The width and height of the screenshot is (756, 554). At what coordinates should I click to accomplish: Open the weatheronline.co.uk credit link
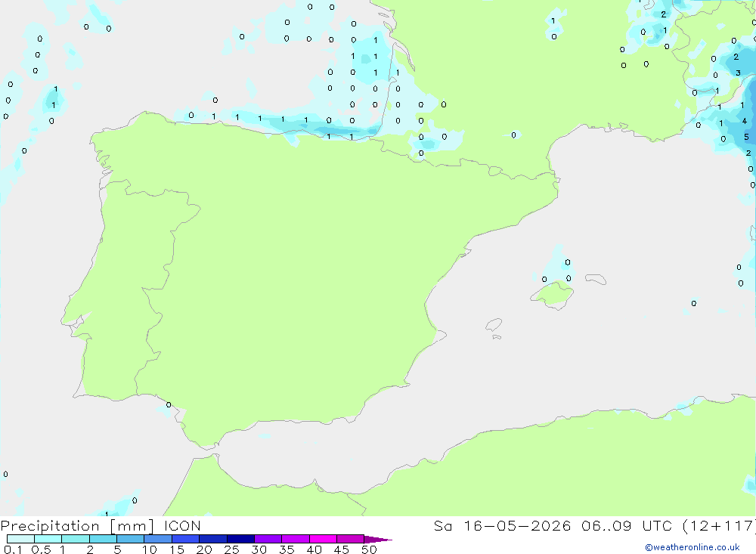pyautogui.click(x=692, y=547)
